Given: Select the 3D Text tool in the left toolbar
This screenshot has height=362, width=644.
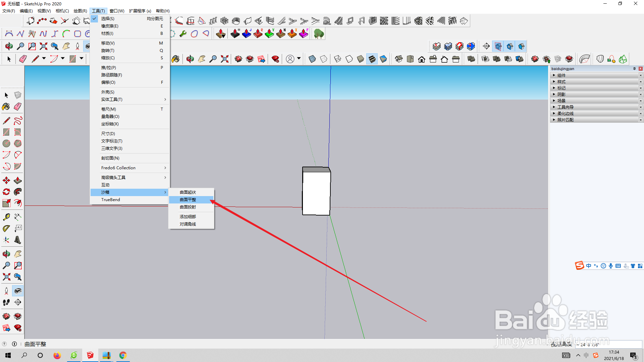Looking at the screenshot, I should 18,240.
